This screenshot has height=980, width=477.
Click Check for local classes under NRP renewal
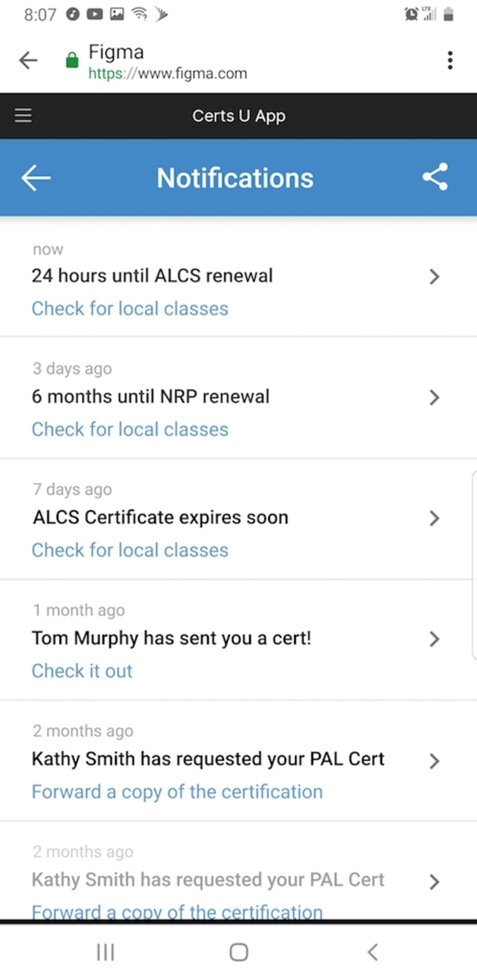click(130, 430)
